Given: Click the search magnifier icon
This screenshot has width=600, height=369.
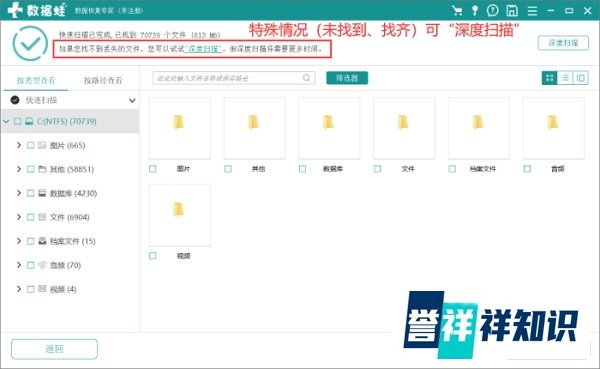Looking at the screenshot, I should click(x=307, y=78).
